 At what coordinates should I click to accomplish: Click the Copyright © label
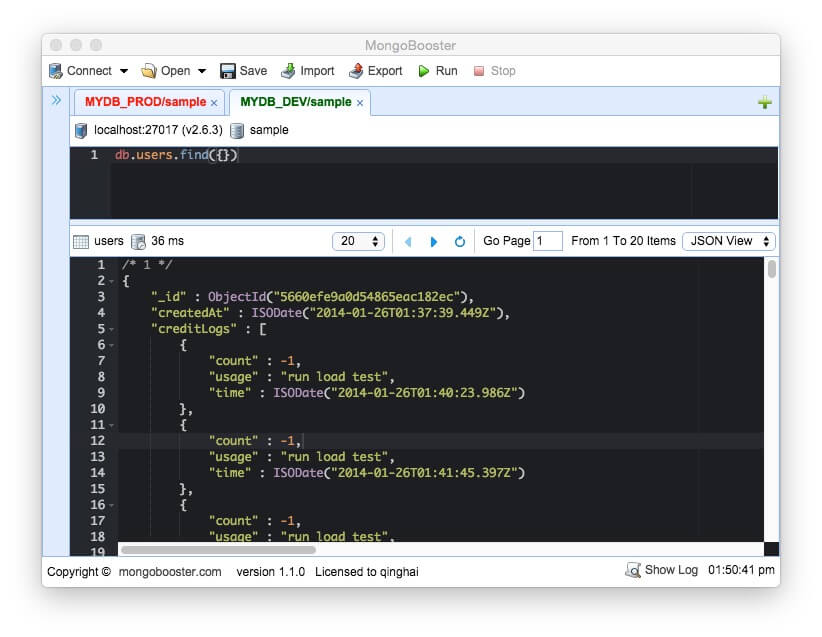pos(79,572)
